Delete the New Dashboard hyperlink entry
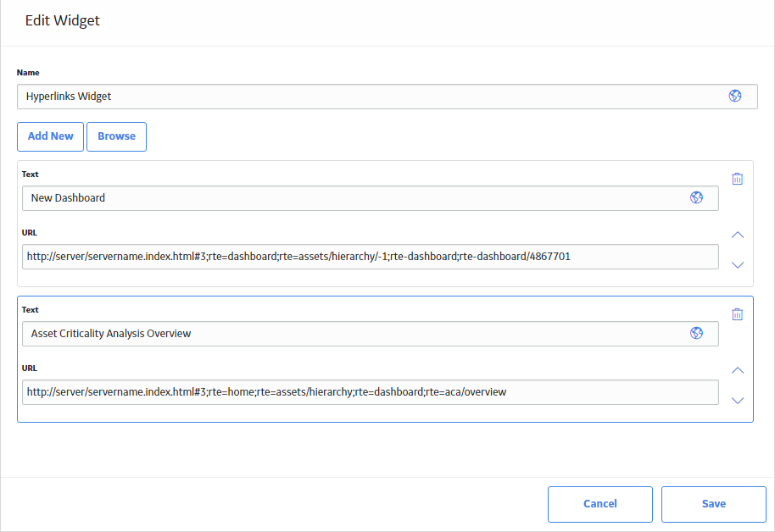Image resolution: width=775 pixels, height=532 pixels. (737, 179)
